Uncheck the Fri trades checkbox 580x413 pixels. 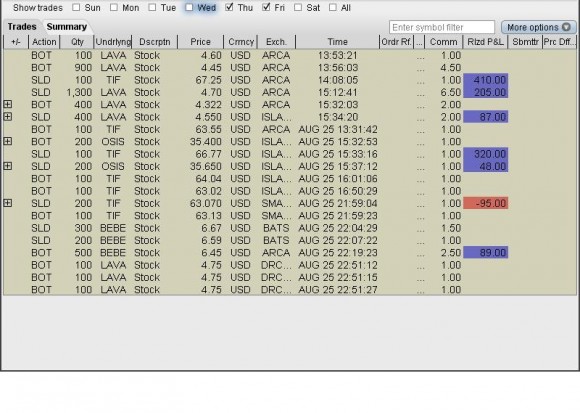(x=266, y=7)
